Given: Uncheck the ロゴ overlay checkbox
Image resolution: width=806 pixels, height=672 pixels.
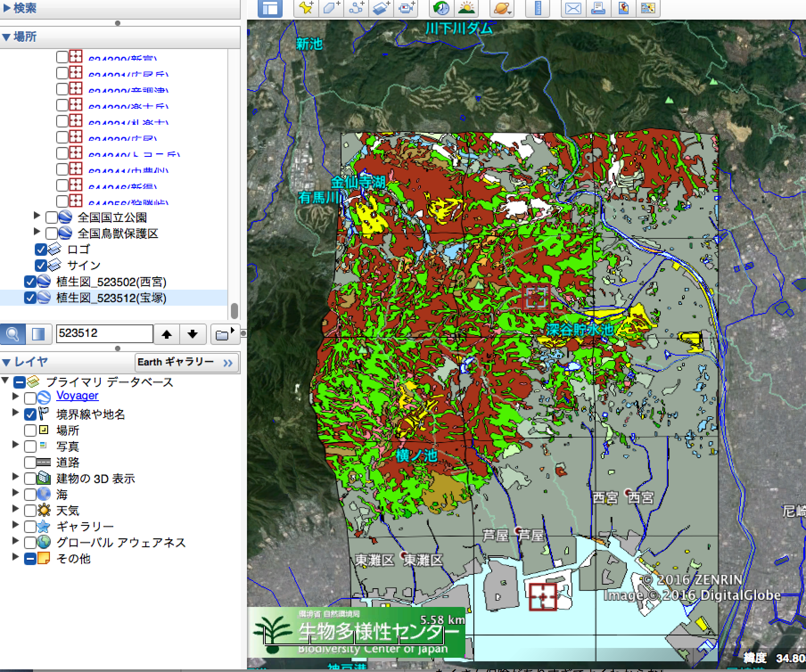Looking at the screenshot, I should pyautogui.click(x=41, y=250).
